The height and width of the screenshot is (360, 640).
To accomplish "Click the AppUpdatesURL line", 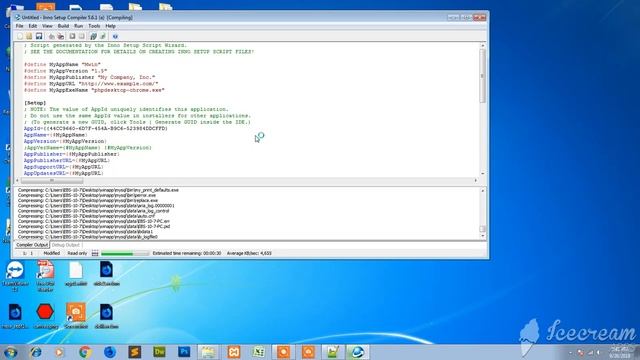I will click(x=64, y=173).
